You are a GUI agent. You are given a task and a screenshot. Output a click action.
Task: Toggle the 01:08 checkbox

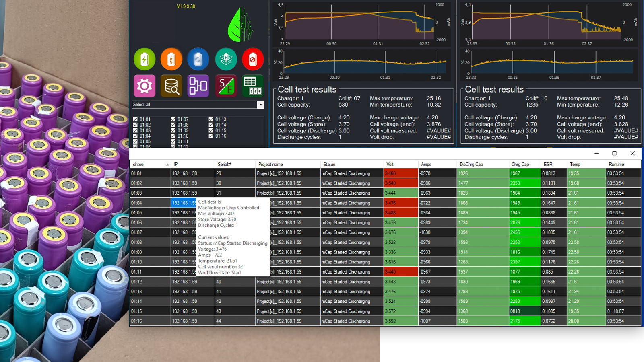coord(173,125)
